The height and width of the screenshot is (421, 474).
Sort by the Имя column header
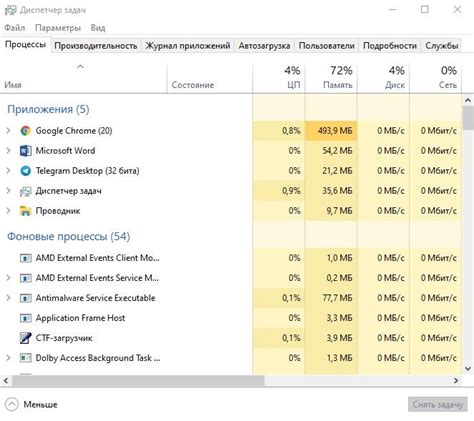(83, 77)
